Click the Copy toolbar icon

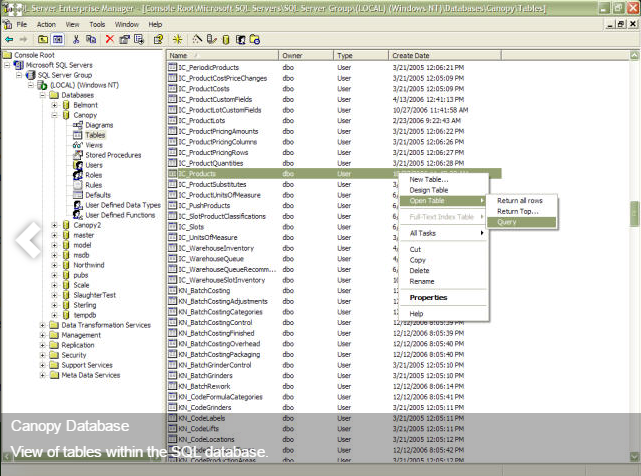tap(92, 39)
